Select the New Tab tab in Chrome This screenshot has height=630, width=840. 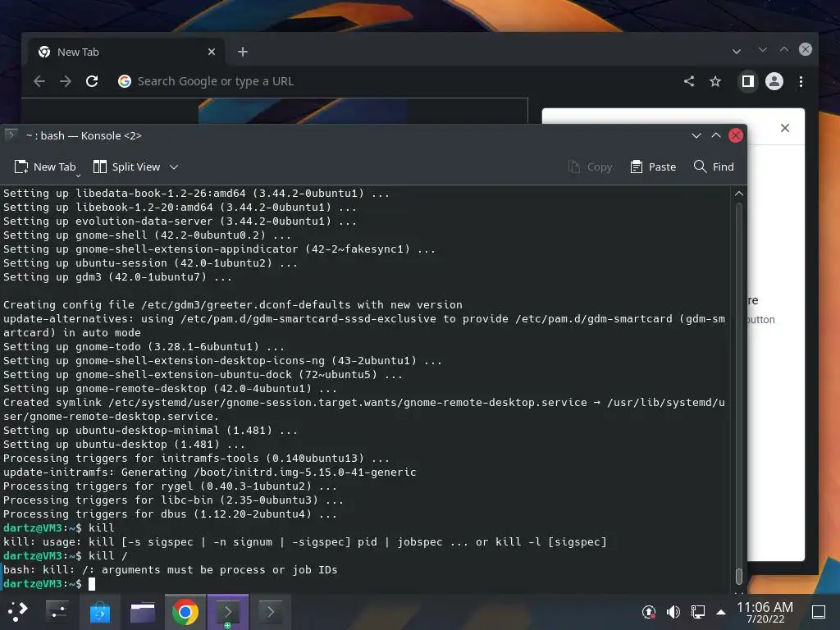pyautogui.click(x=126, y=52)
